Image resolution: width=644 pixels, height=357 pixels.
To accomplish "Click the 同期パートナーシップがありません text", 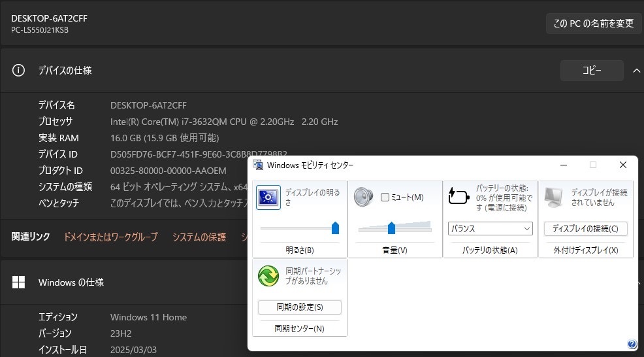I will (x=313, y=276).
